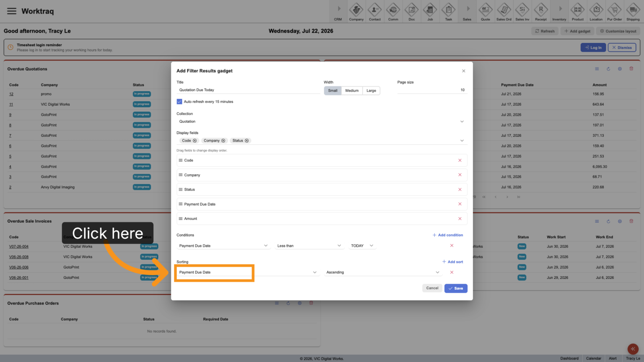This screenshot has height=362, width=644.
Task: Open the Location module icon
Action: (x=596, y=11)
